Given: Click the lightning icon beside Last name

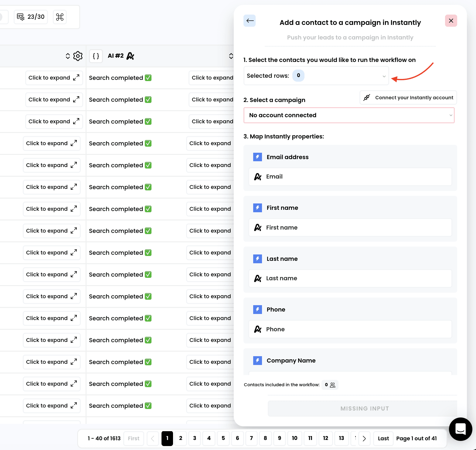Looking at the screenshot, I should [257, 259].
